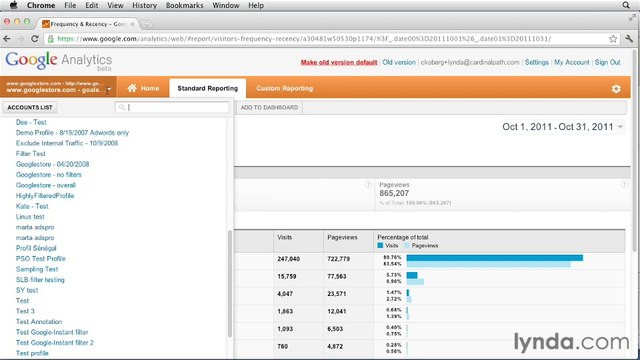
Task: Open the File menu
Action: pyautogui.click(x=70, y=5)
